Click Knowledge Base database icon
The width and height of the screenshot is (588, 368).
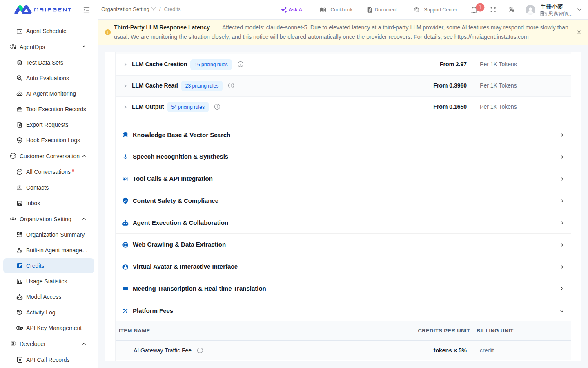(125, 135)
